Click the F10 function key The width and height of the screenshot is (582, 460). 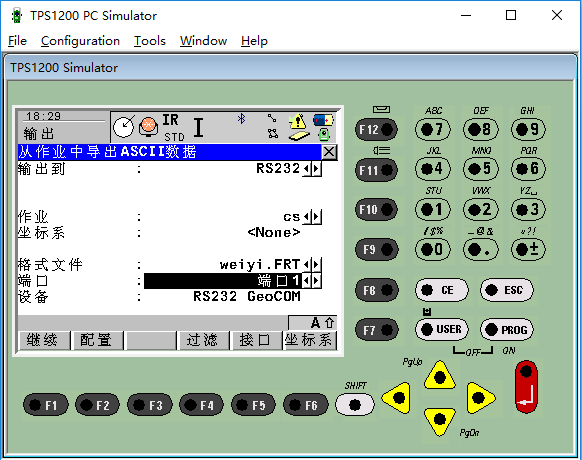[x=376, y=209]
